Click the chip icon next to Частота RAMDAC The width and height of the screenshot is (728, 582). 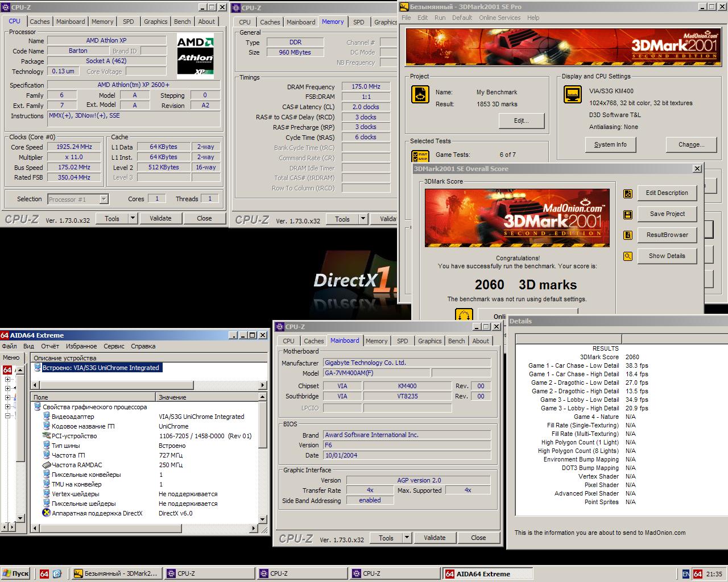tap(47, 465)
